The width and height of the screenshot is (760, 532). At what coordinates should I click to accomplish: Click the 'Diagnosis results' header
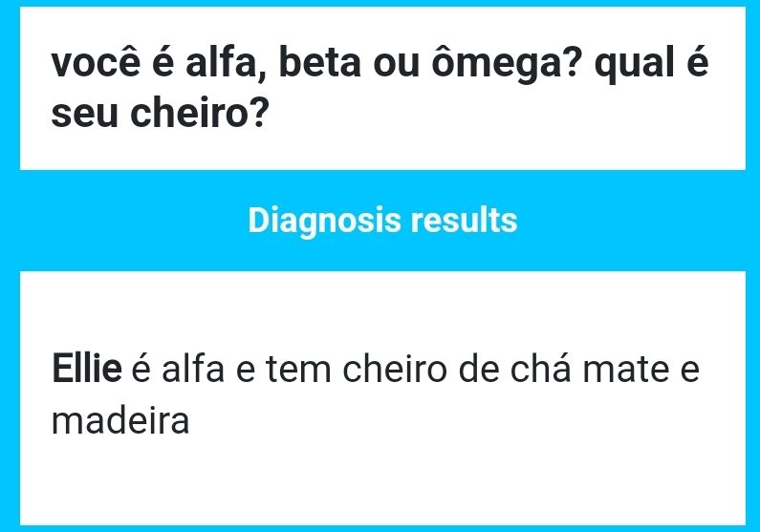(381, 221)
